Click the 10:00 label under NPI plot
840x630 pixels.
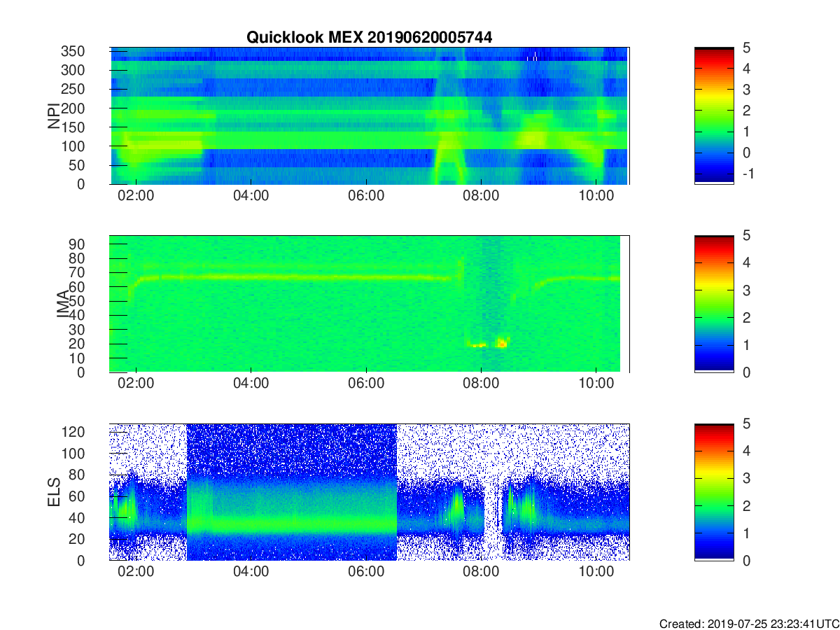coord(596,195)
